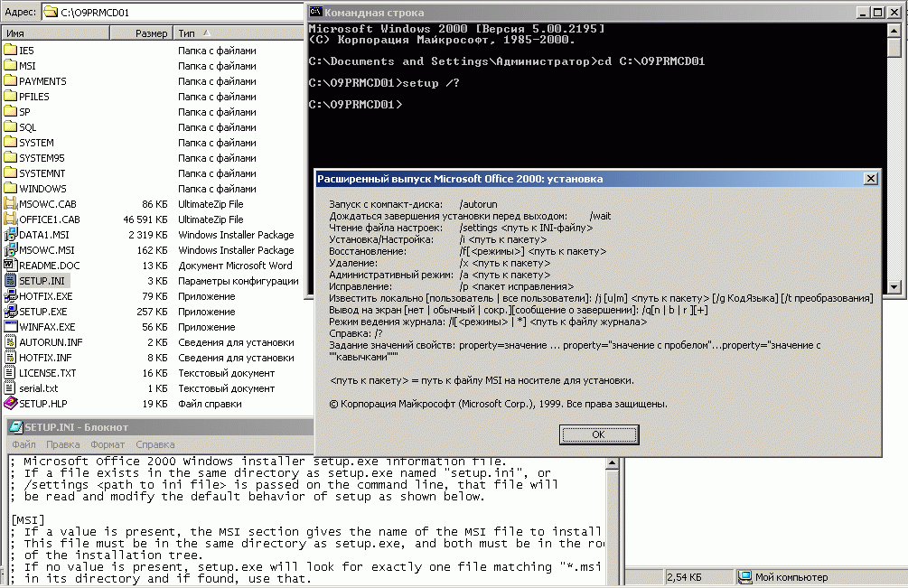
Task: Click the Параметры конфигурации type cell
Action: [238, 281]
